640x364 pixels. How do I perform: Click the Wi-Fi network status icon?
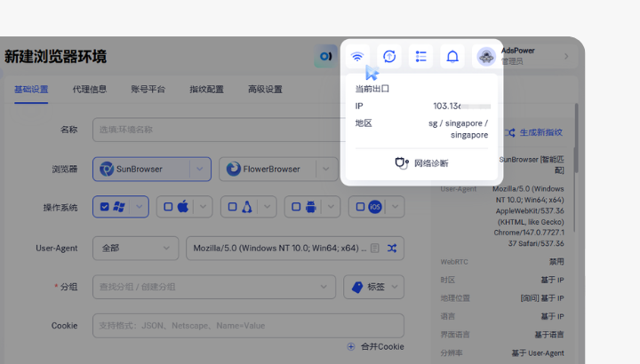pos(357,56)
